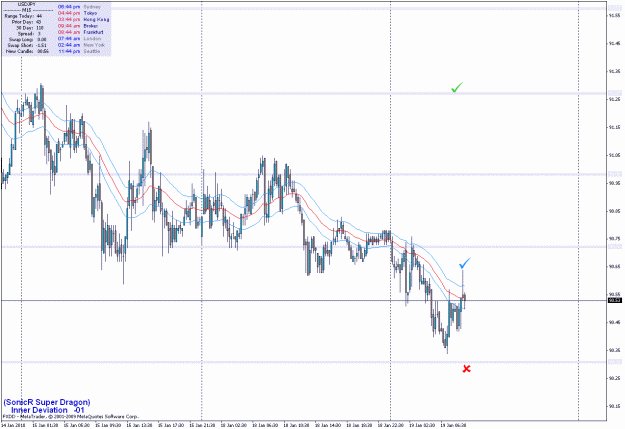Click the Tokyo session time row
This screenshot has height=429, width=625.
point(77,13)
